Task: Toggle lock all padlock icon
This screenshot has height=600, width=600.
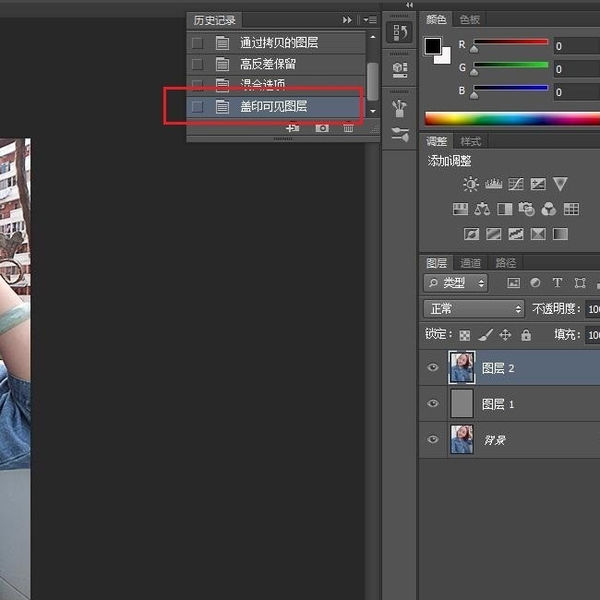Action: click(x=526, y=335)
